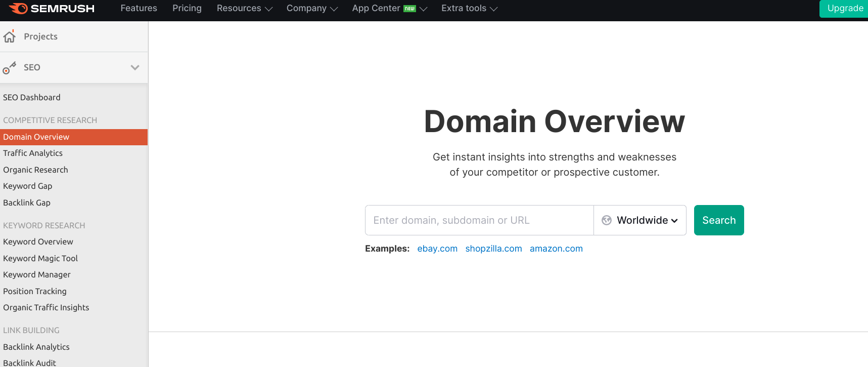This screenshot has width=868, height=367.
Task: Click the Upgrade button
Action: pos(844,9)
